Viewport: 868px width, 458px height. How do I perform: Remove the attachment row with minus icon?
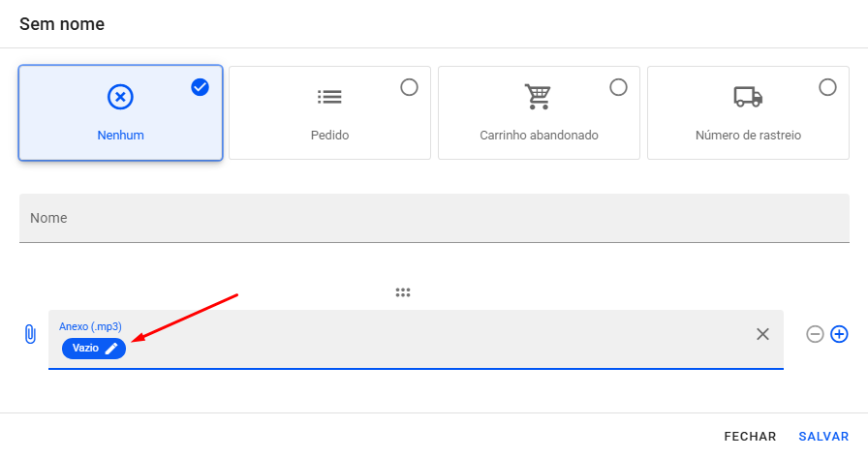coord(815,334)
